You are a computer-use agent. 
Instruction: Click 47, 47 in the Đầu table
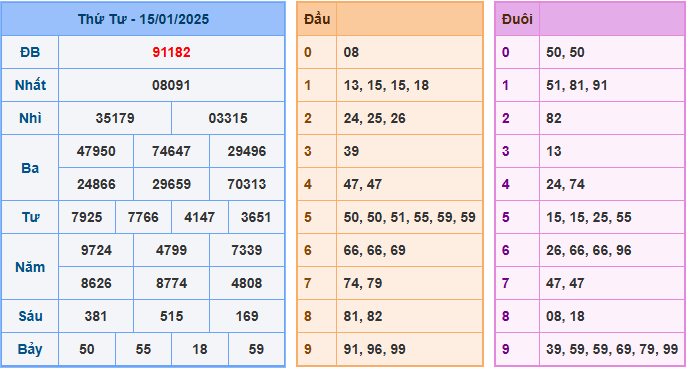363,184
